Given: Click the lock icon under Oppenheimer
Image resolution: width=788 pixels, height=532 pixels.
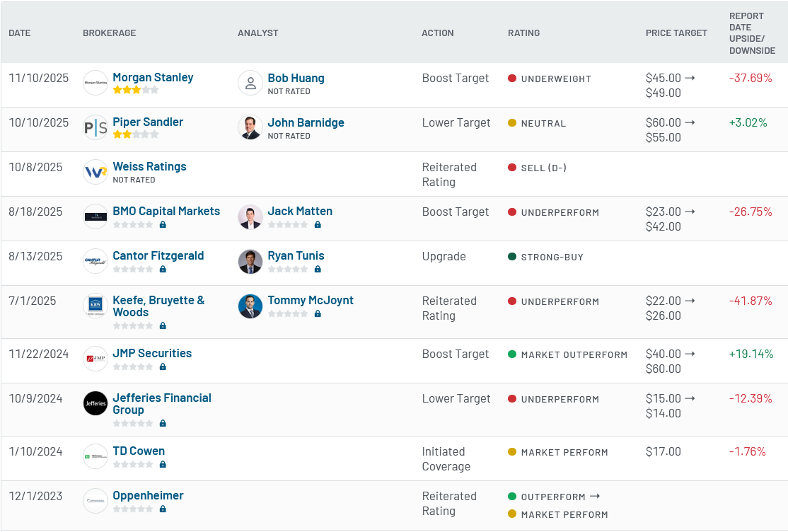Looking at the screenshot, I should pos(163,509).
